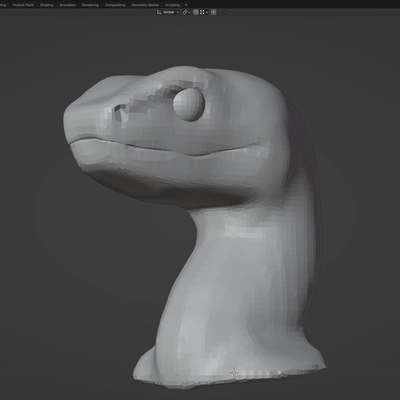Switch to the Scripting workspace tab
The height and width of the screenshot is (400, 400).
click(x=172, y=5)
